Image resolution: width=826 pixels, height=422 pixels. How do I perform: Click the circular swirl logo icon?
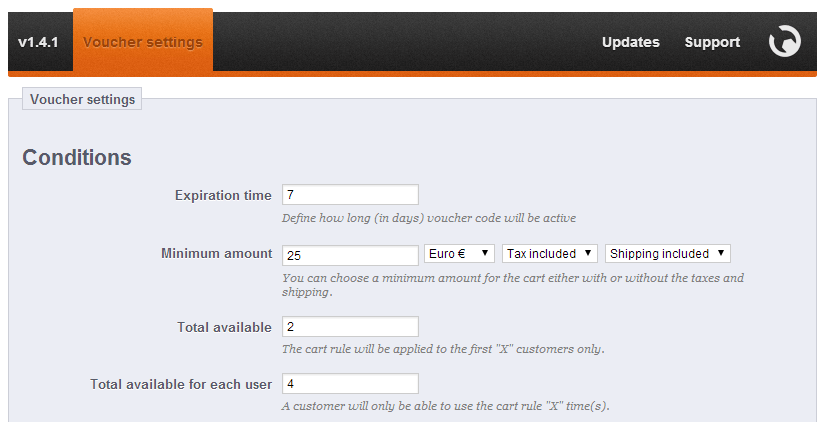784,42
